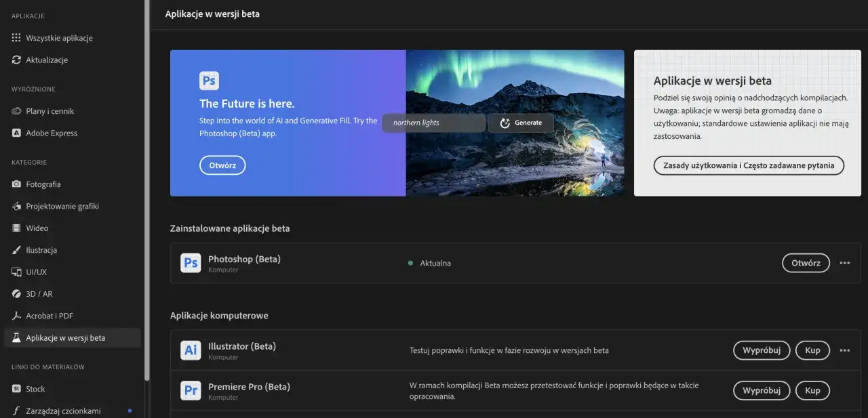Select Aplikacje w wersji beta sidebar item

pos(66,338)
